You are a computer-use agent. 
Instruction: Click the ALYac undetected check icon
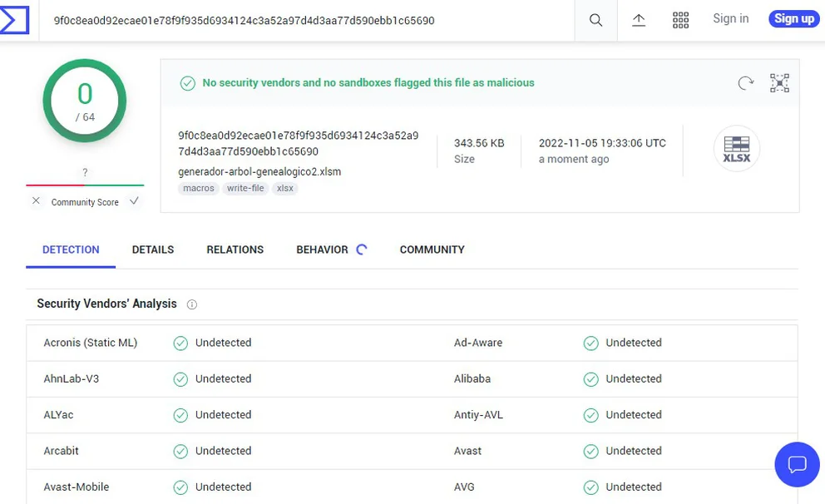[180, 416]
